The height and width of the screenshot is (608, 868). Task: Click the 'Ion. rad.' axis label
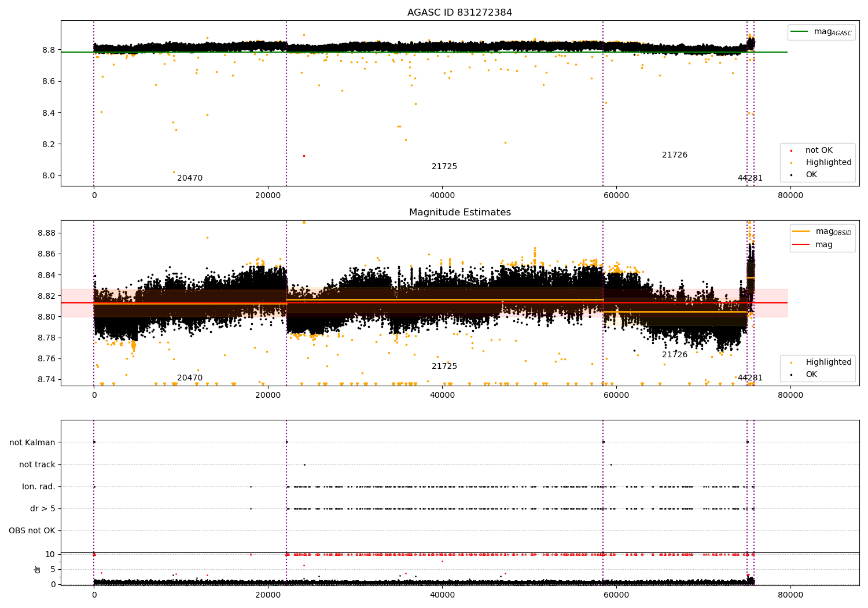tap(39, 486)
